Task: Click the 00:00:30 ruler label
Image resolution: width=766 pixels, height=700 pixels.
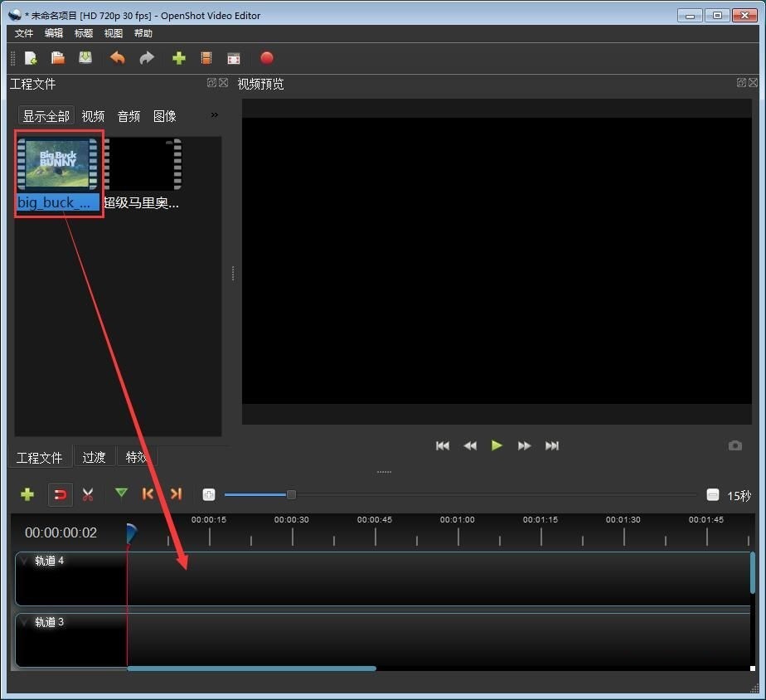Action: (x=291, y=520)
